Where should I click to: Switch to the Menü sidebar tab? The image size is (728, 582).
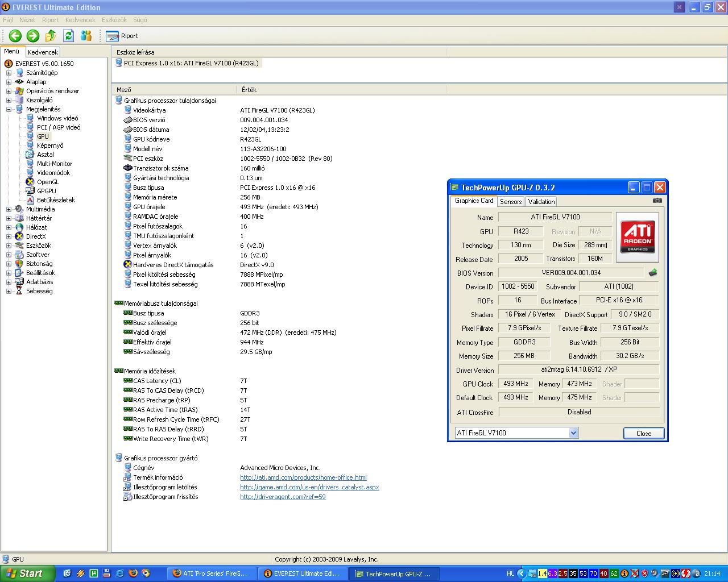pyautogui.click(x=12, y=51)
